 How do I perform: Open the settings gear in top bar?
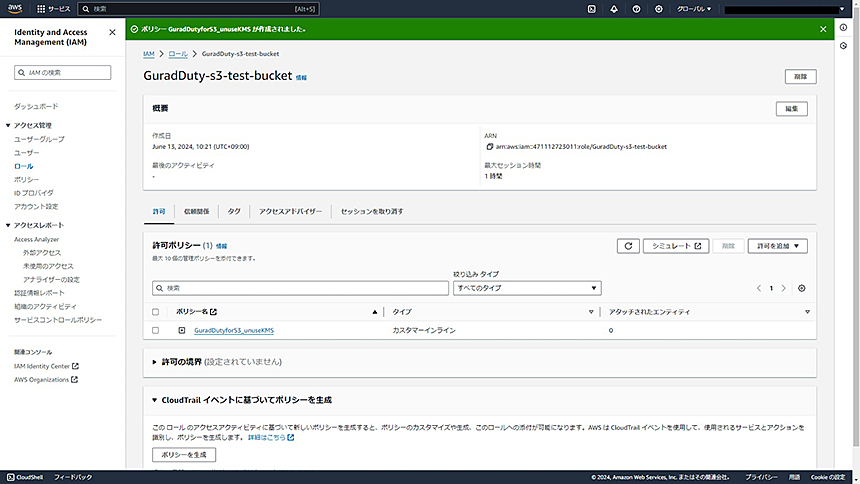659,9
